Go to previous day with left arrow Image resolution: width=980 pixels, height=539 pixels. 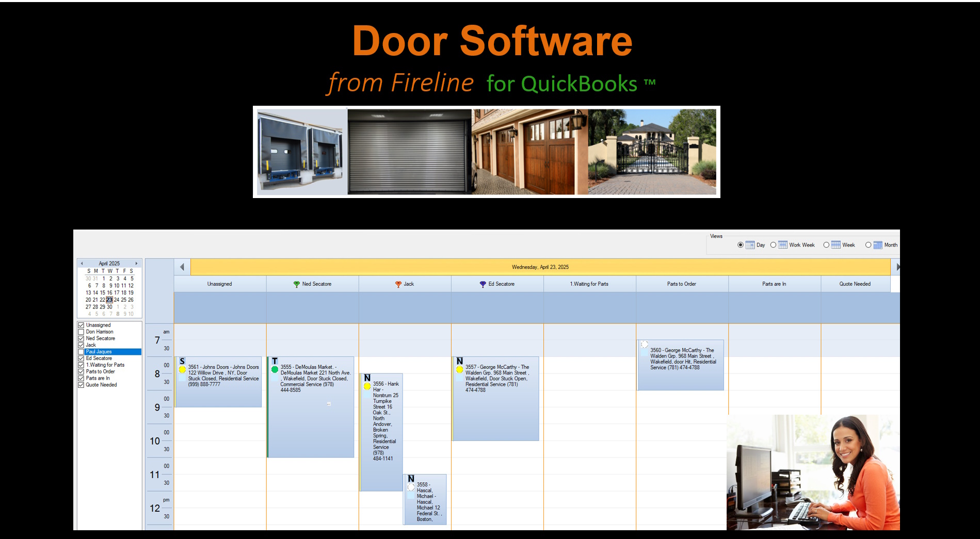click(x=182, y=267)
